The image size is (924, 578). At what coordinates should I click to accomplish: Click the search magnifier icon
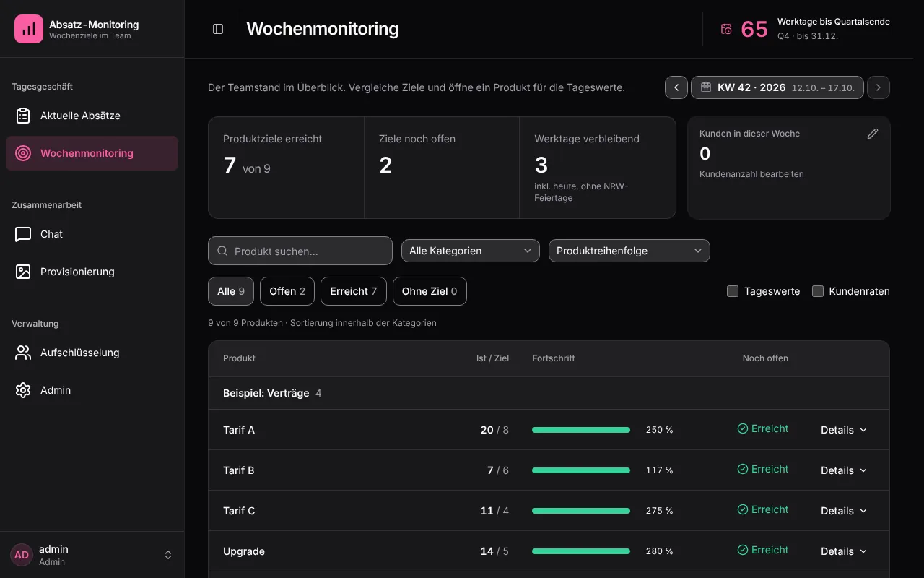[223, 251]
